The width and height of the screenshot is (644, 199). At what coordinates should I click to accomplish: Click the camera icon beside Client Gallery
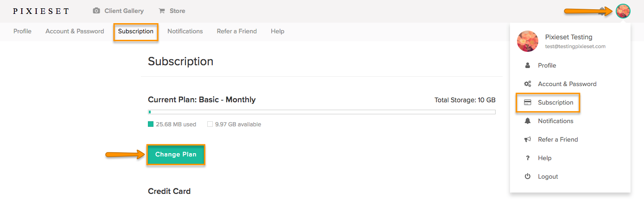point(96,11)
